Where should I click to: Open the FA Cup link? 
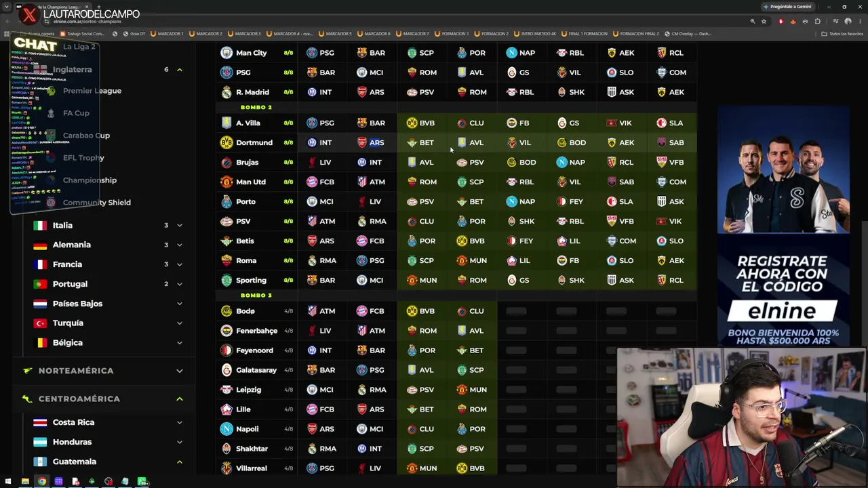76,113
